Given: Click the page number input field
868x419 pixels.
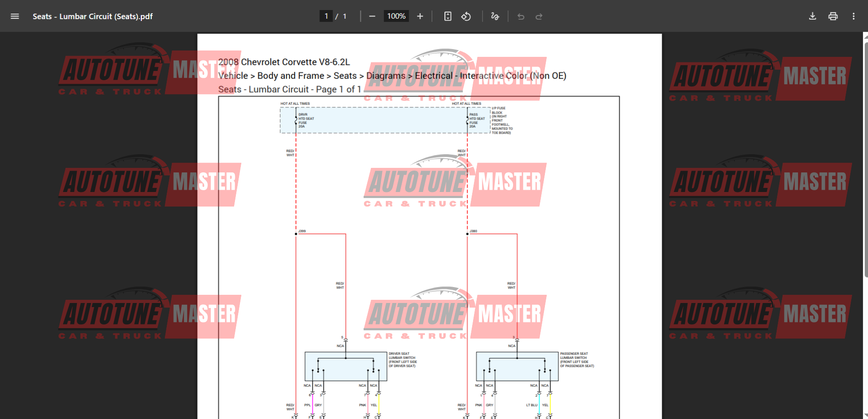Looking at the screenshot, I should 326,16.
